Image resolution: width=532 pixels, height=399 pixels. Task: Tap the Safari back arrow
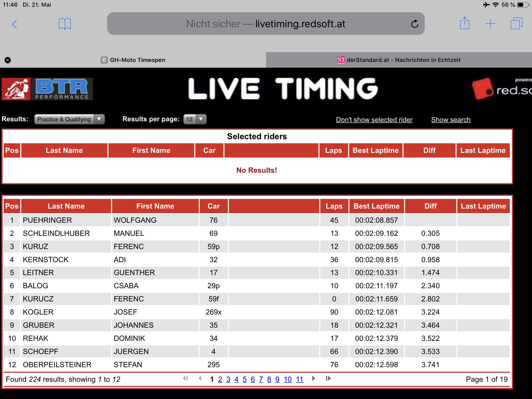point(14,24)
